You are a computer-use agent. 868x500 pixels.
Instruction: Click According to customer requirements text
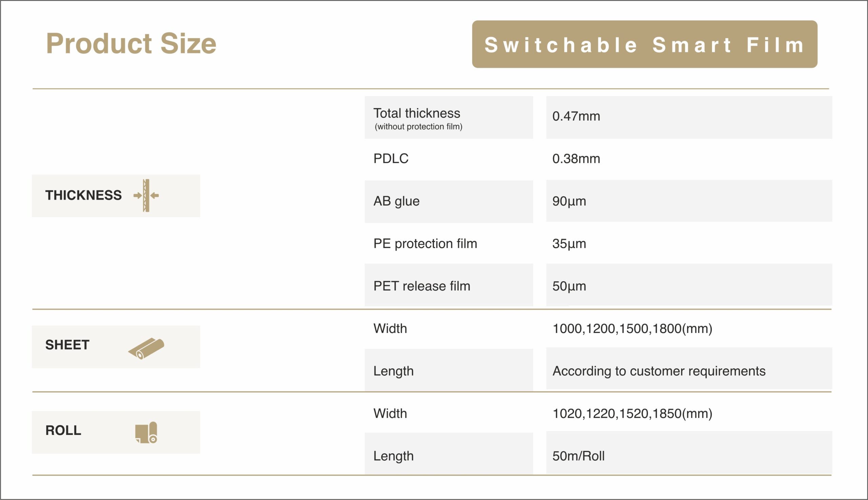(x=659, y=371)
